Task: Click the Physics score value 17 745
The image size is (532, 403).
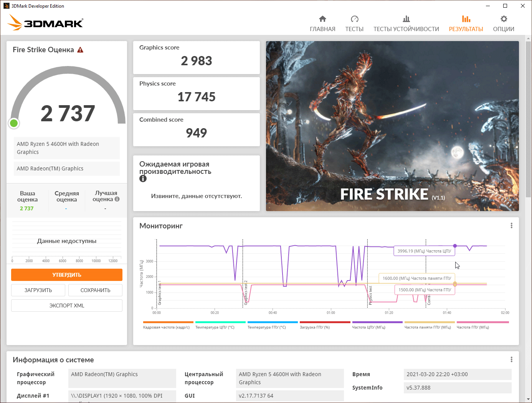Action: click(x=197, y=97)
